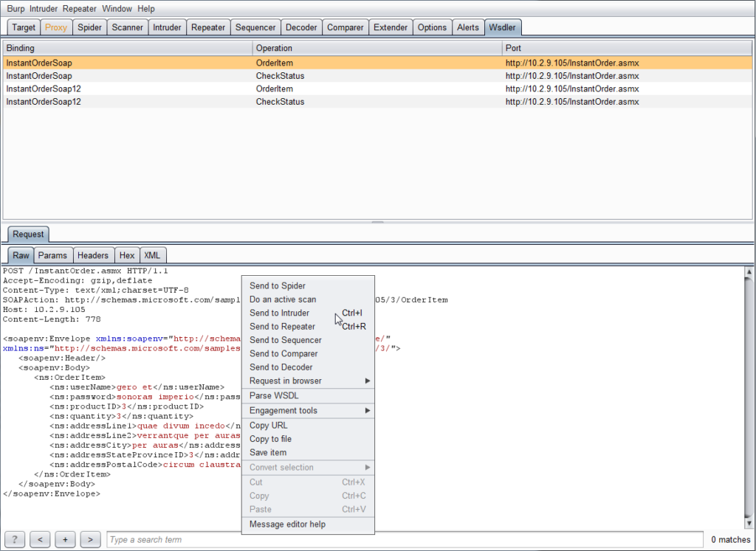The image size is (756, 551).
Task: Open the Burp menu
Action: [x=15, y=8]
